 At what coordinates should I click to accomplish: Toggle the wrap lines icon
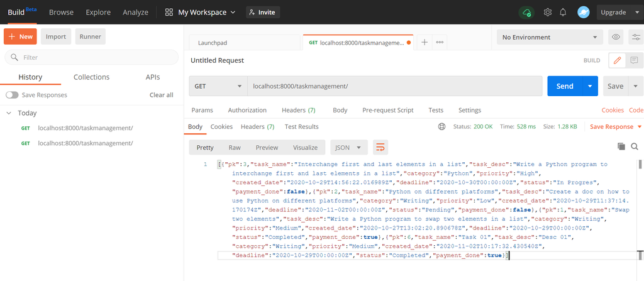[380, 147]
